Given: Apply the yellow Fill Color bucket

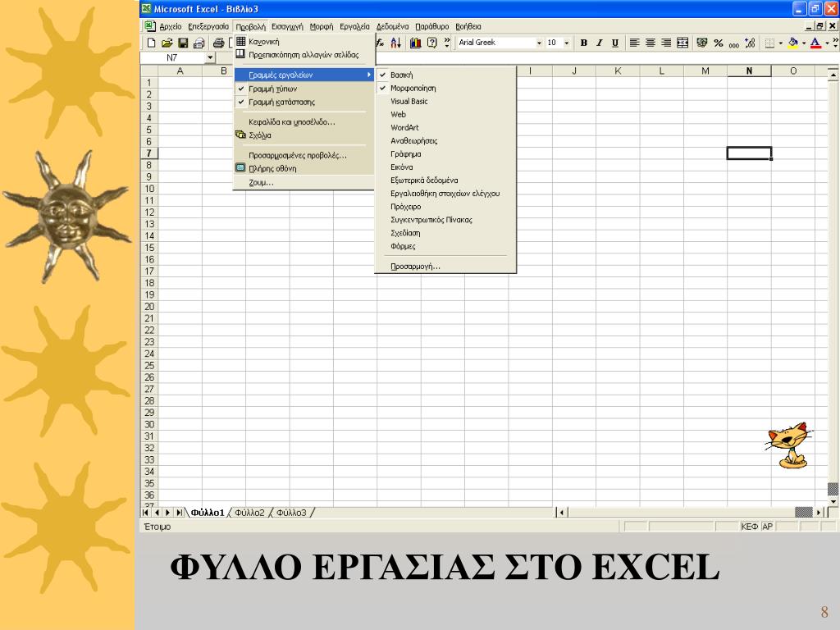Looking at the screenshot, I should point(793,43).
